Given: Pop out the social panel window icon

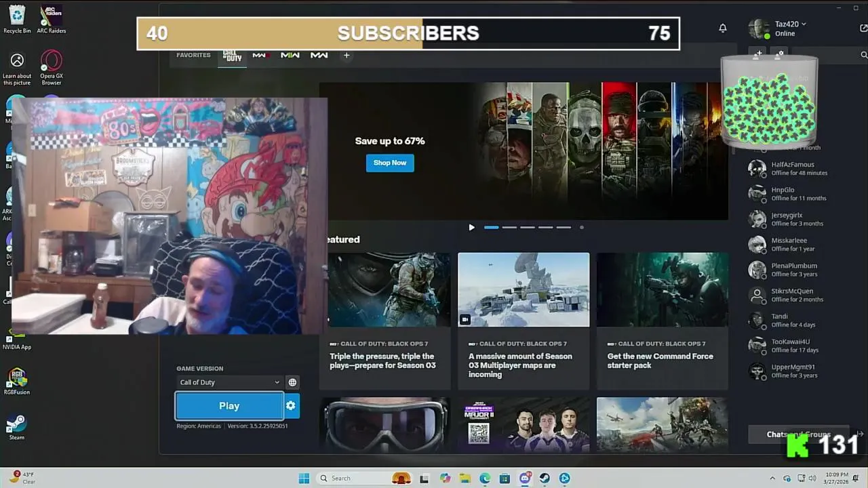Looking at the screenshot, I should [863, 28].
